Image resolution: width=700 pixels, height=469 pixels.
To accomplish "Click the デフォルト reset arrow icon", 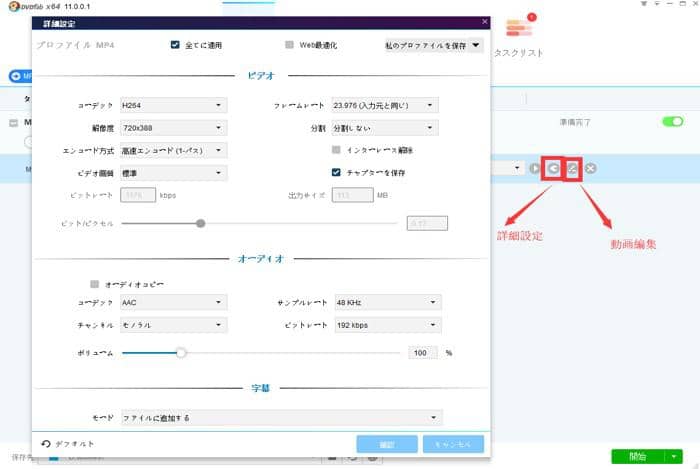I will pyautogui.click(x=46, y=443).
